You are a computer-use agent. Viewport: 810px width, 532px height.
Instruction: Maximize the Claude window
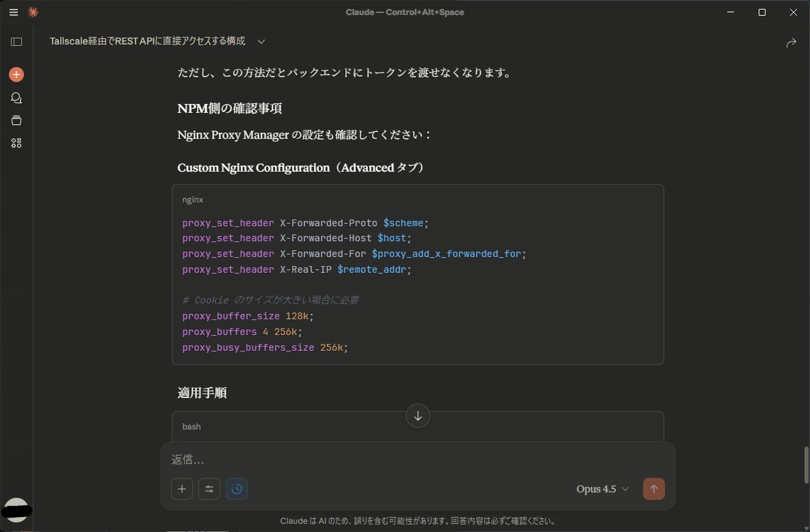[762, 12]
